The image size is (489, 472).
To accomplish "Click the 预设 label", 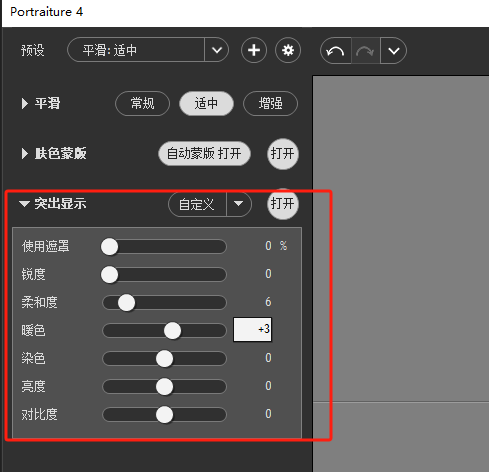I will pyautogui.click(x=32, y=50).
